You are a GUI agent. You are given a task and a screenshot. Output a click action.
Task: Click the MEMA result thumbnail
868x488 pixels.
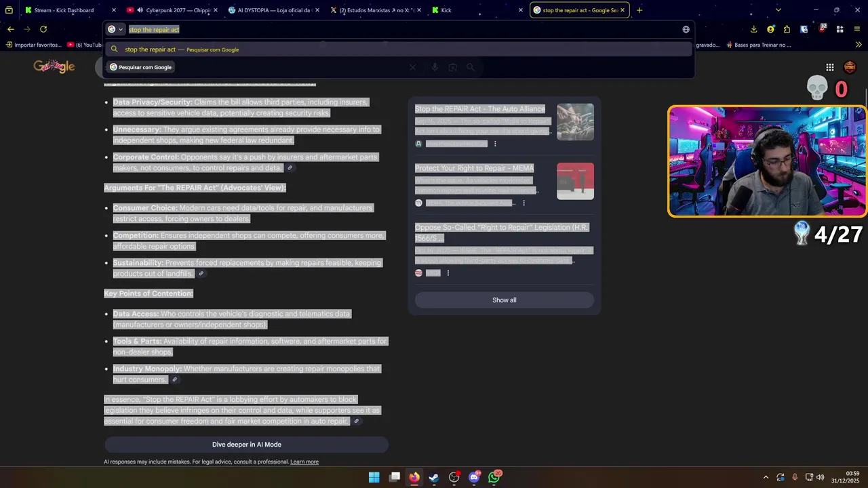click(x=575, y=181)
